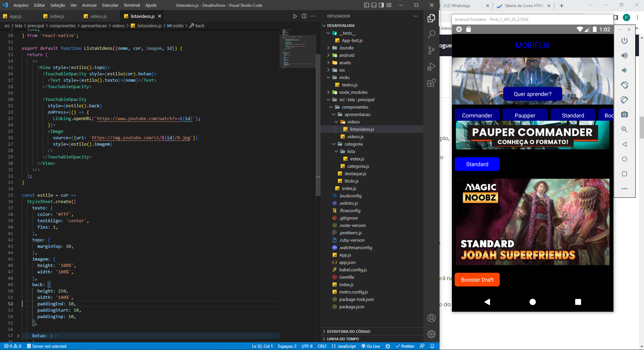Open the Search view in activity bar
Image resolution: width=644 pixels, height=350 pixels.
(431, 34)
